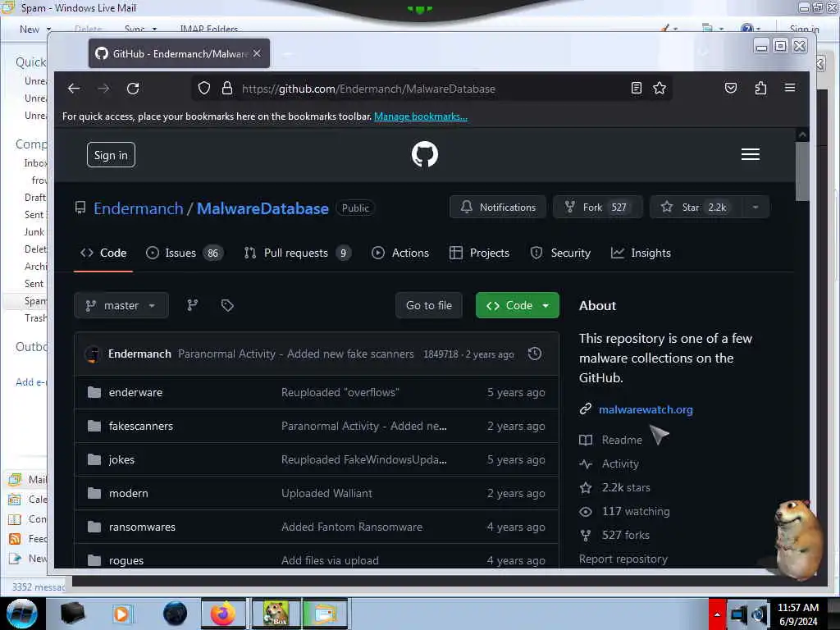Click the media player taskbar icon
This screenshot has height=630, width=840.
click(121, 614)
